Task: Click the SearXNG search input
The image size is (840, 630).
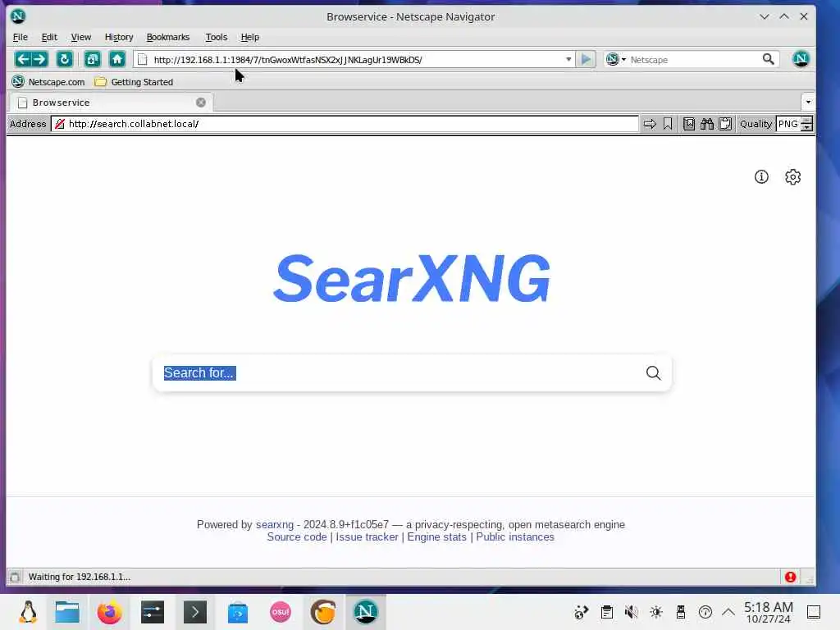Action: point(399,373)
